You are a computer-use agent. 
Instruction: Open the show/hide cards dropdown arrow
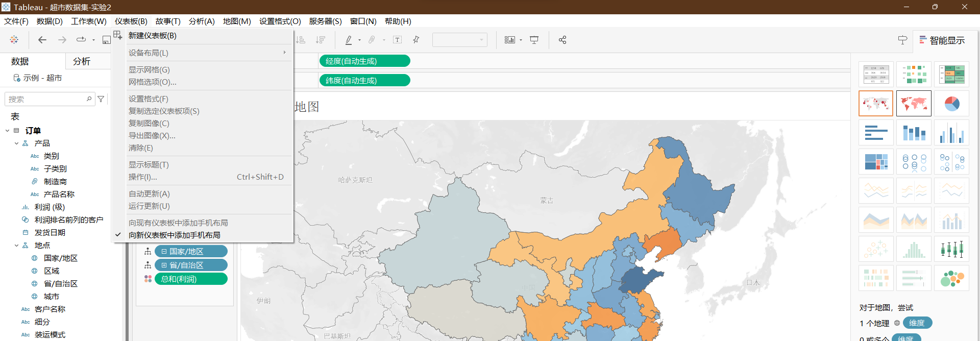tap(521, 40)
